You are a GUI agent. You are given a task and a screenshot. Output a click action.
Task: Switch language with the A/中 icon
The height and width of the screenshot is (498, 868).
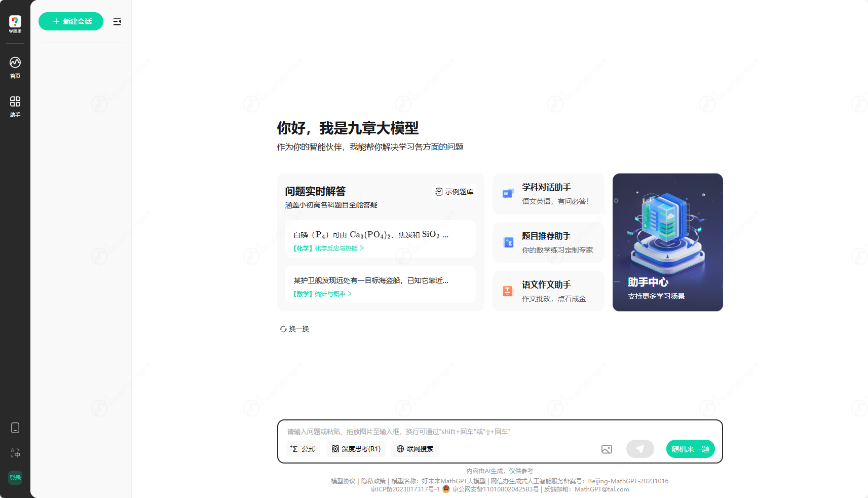(x=15, y=453)
